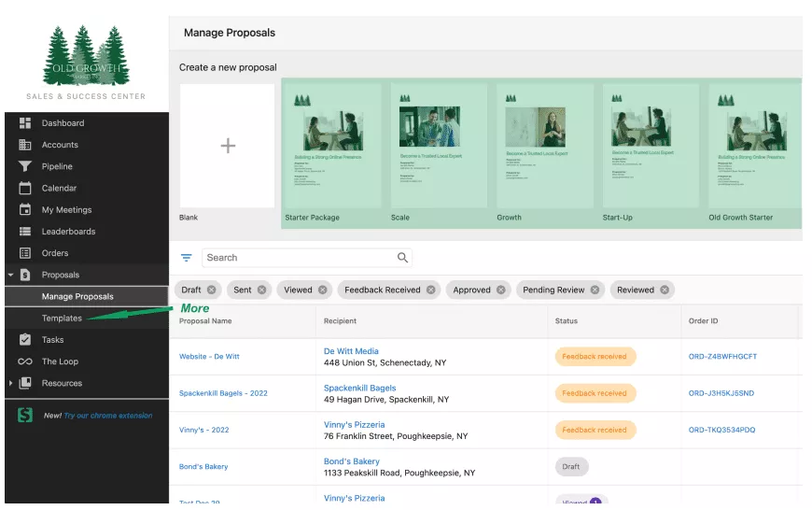812x510 pixels.
Task: Open Dashboard from the sidebar
Action: coord(63,123)
